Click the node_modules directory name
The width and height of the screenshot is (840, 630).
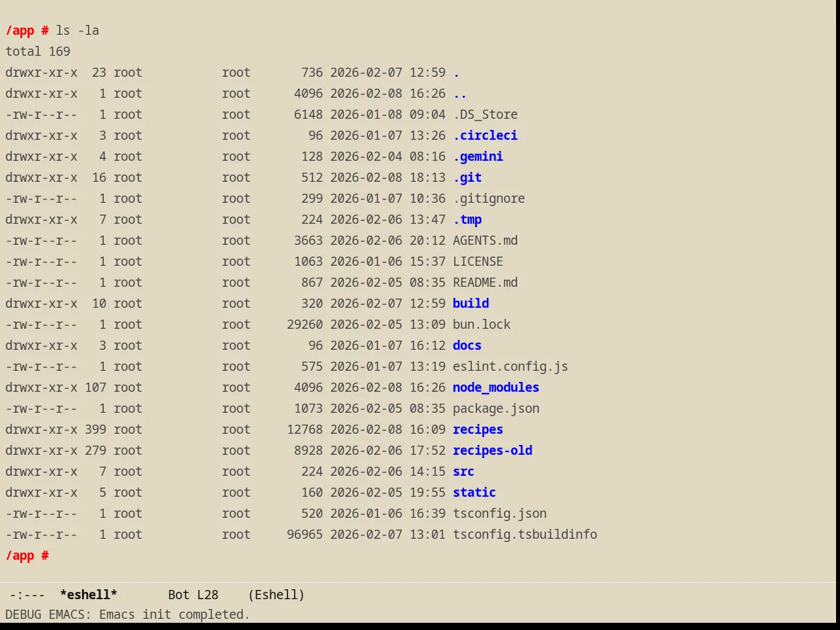496,387
